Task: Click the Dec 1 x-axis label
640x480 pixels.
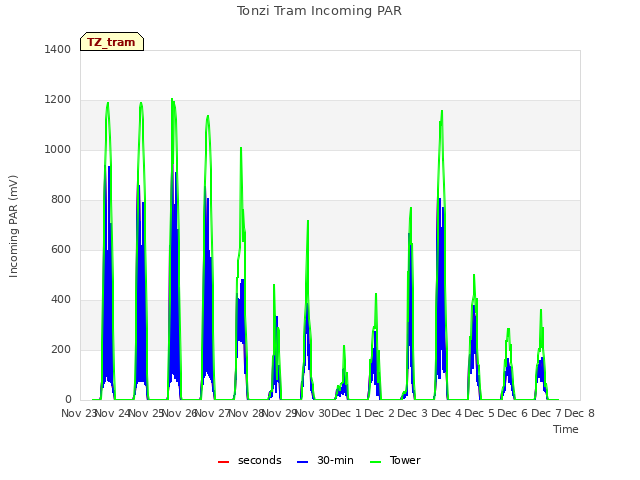Action: point(347,413)
